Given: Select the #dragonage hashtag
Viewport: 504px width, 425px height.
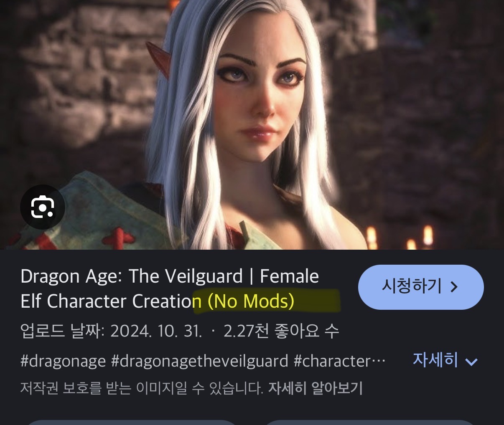Looking at the screenshot, I should [63, 361].
